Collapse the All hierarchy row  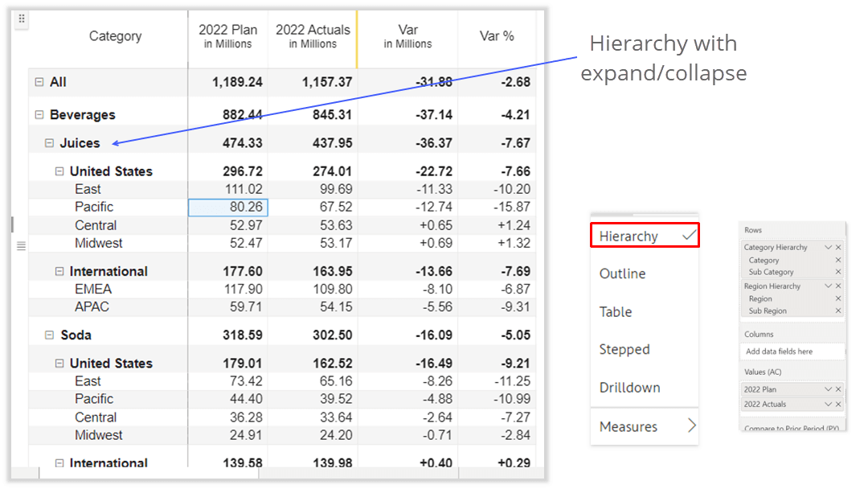tap(39, 82)
